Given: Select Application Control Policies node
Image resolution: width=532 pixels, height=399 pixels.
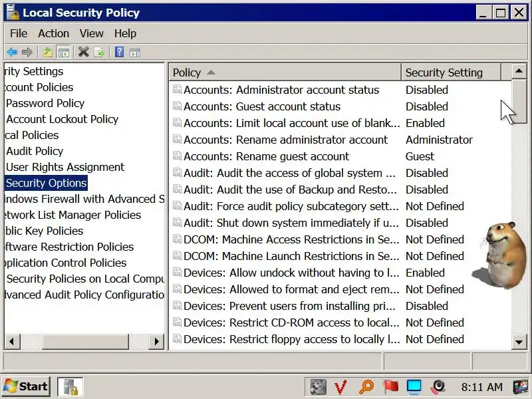Looking at the screenshot, I should click(x=65, y=263).
